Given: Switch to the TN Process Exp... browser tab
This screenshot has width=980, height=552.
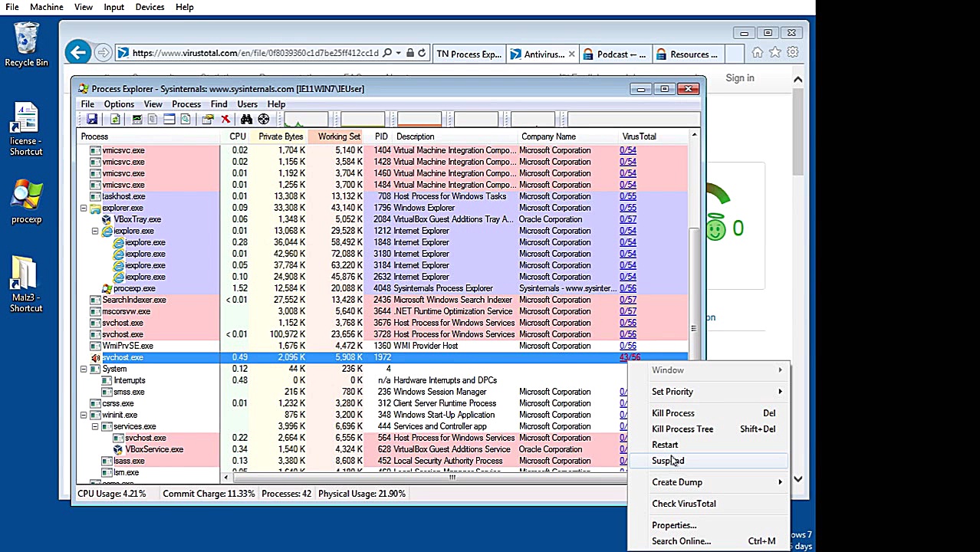Looking at the screenshot, I should pyautogui.click(x=469, y=54).
